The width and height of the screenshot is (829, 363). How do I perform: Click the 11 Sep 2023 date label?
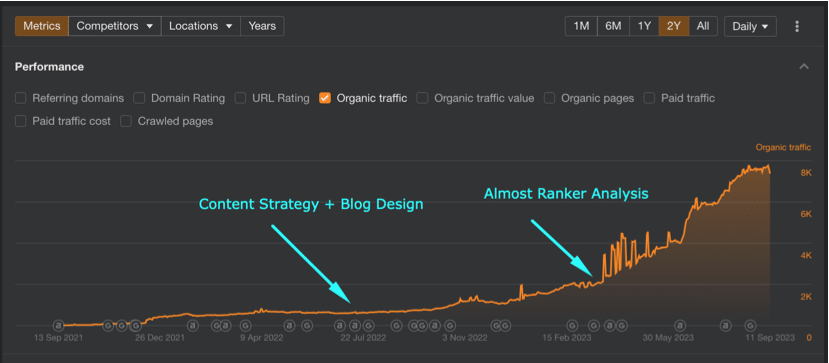770,337
